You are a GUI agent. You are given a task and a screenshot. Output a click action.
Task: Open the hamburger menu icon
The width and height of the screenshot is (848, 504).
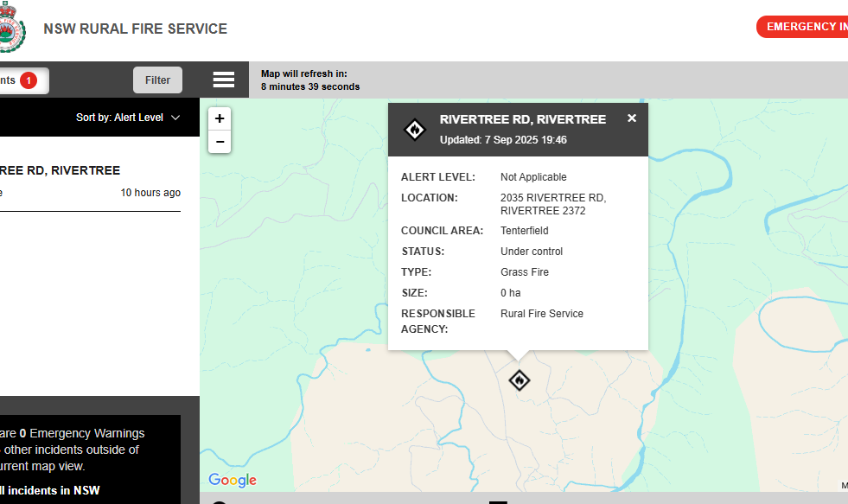[x=224, y=80]
